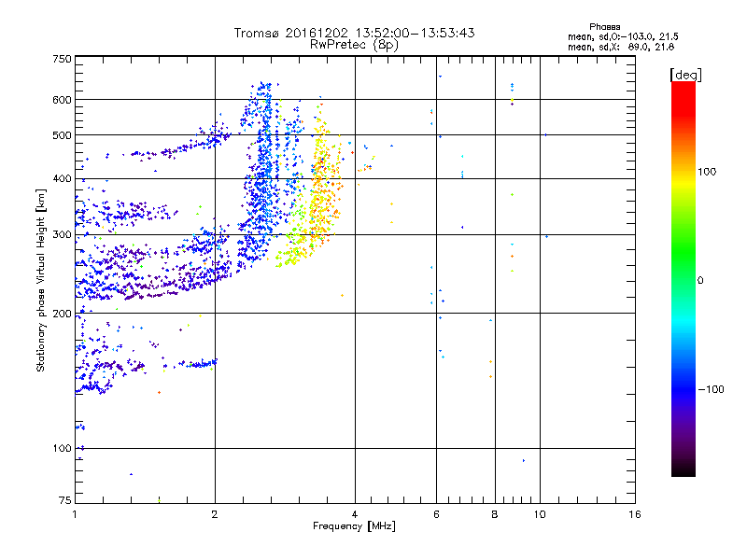Click the 'RwPretec (8p)' subtitle
Image resolution: width=747 pixels, height=560 pixels.
coord(354,45)
